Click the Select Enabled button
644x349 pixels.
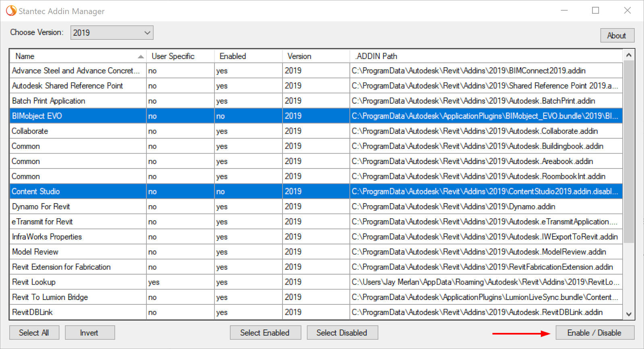click(x=265, y=333)
